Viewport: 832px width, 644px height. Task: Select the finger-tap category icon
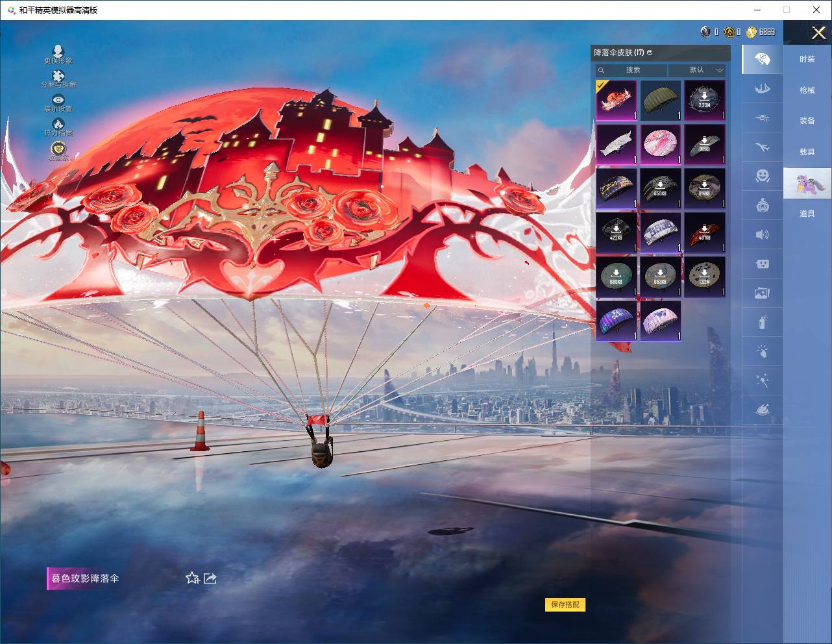click(763, 351)
